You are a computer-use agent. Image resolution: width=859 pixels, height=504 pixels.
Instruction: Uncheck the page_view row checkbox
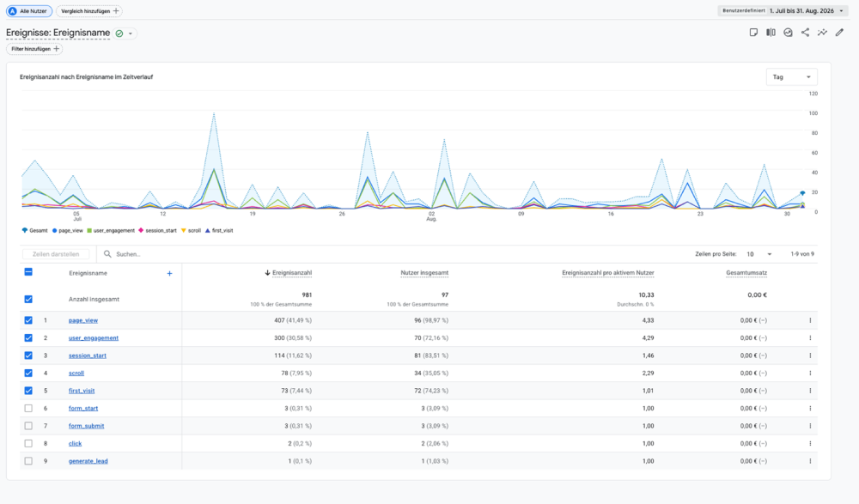tap(28, 320)
